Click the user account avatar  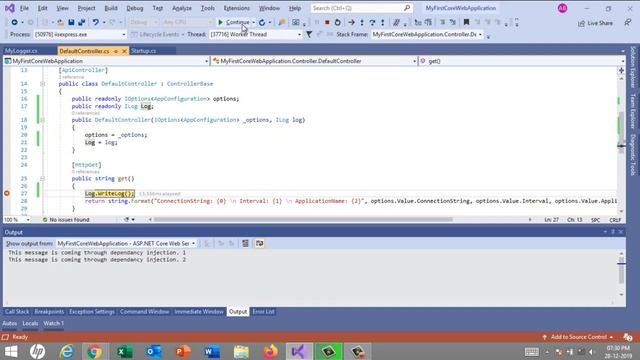pyautogui.click(x=562, y=8)
